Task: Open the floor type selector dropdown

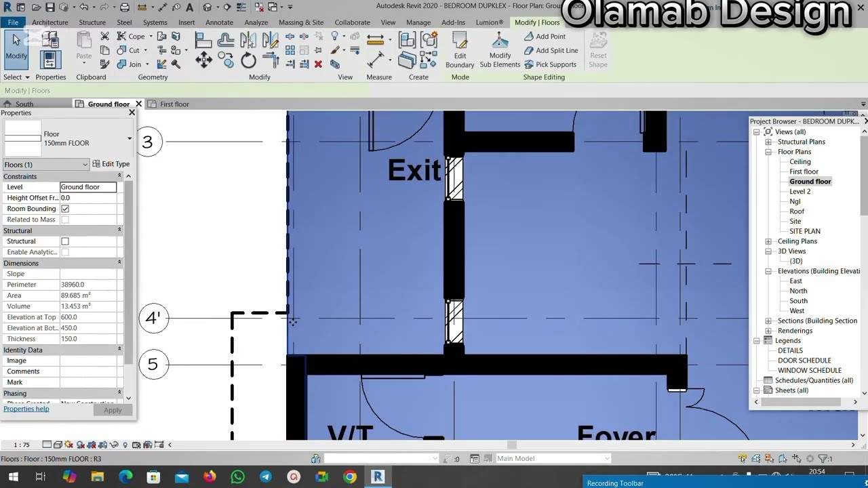Action: pos(130,139)
